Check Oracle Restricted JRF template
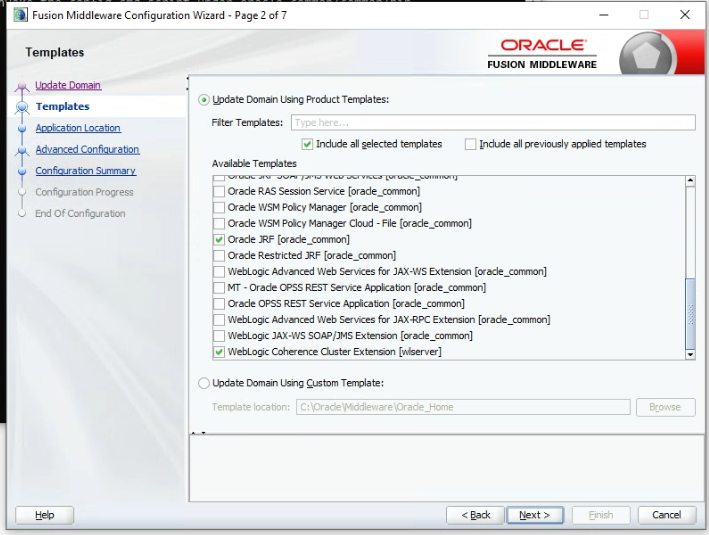Viewport: 709px width, 535px height. tap(219, 256)
